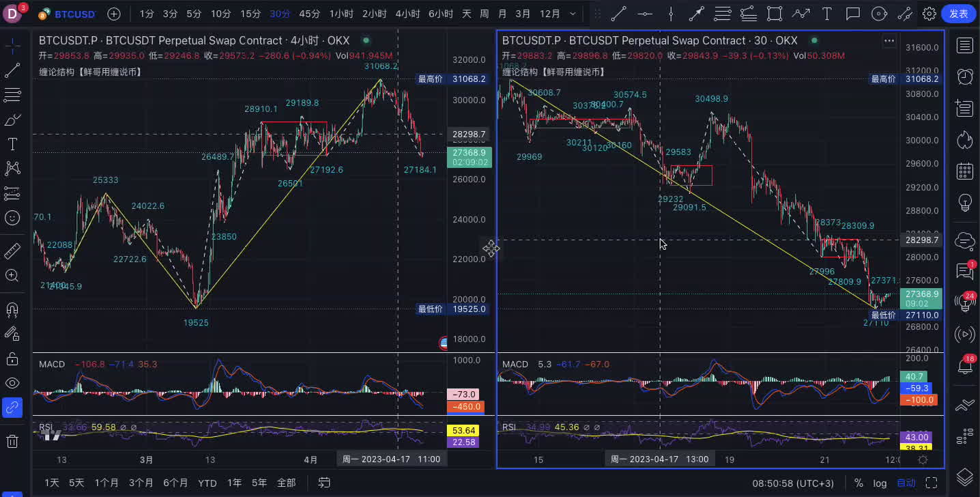Expand the timeframe dropdown arrow after 12月

coord(573,14)
